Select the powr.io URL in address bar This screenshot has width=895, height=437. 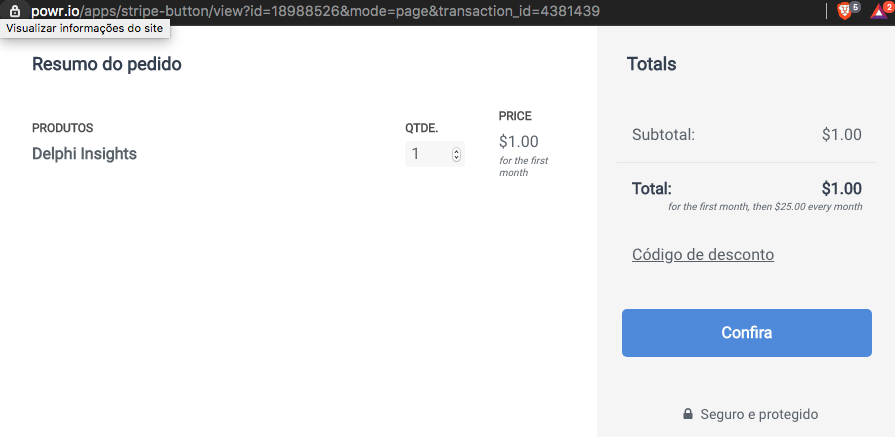(316, 11)
